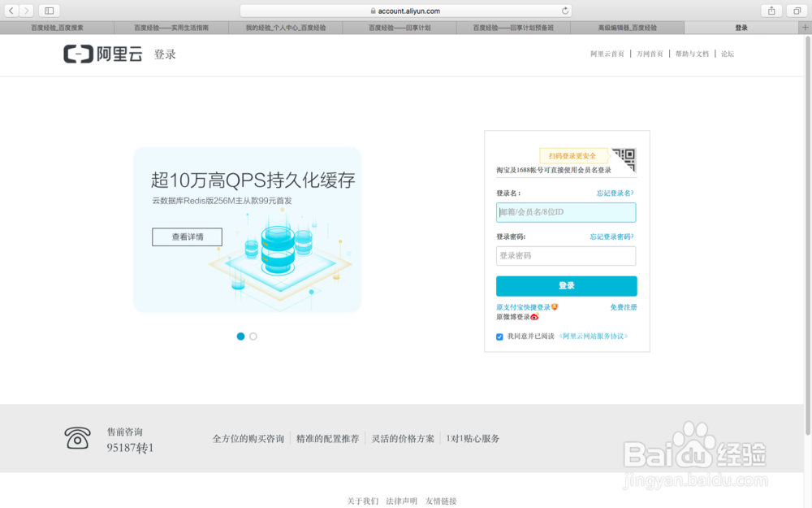The height and width of the screenshot is (508, 812).
Task: Open 帮助与文档 header link
Action: pyautogui.click(x=692, y=54)
